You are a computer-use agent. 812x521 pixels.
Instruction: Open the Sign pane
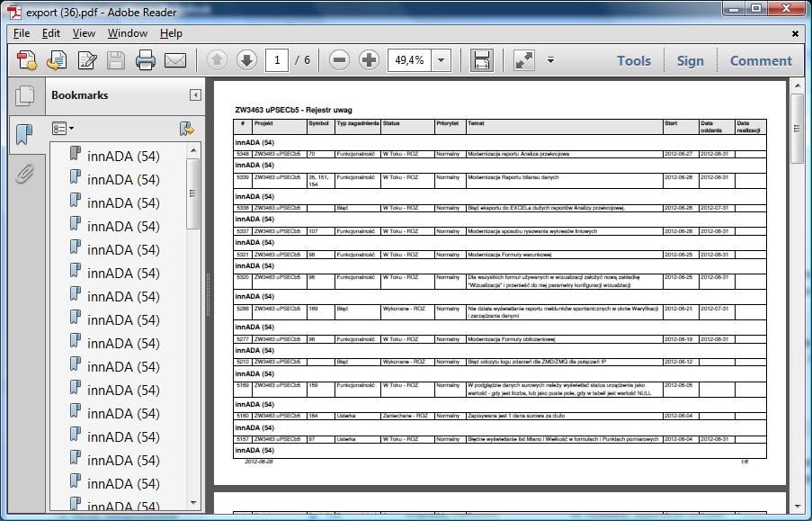click(691, 60)
